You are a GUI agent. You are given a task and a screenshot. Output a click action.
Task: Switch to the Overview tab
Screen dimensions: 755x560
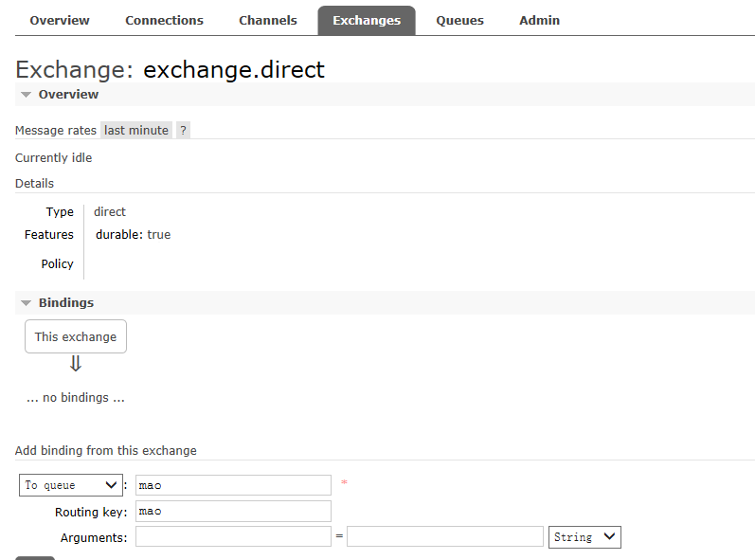coord(60,21)
